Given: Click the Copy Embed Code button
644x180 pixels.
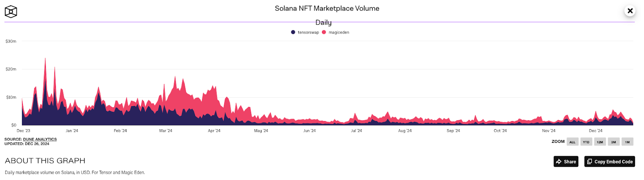Looking at the screenshot, I should (x=609, y=161).
